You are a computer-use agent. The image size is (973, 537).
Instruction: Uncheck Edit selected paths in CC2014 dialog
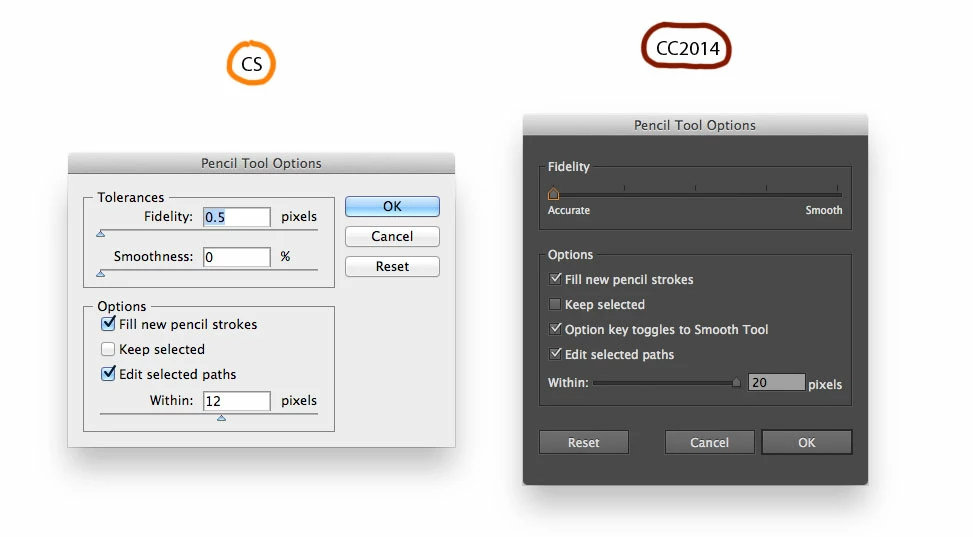[x=555, y=354]
